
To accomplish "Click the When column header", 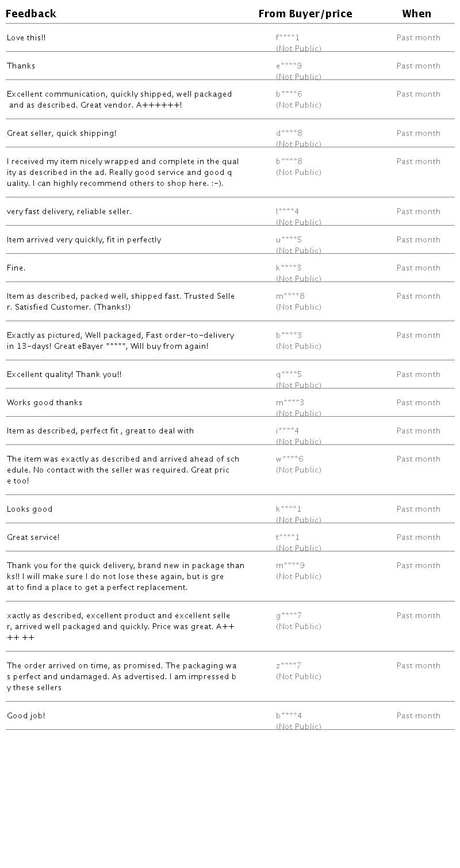I will coord(416,14).
